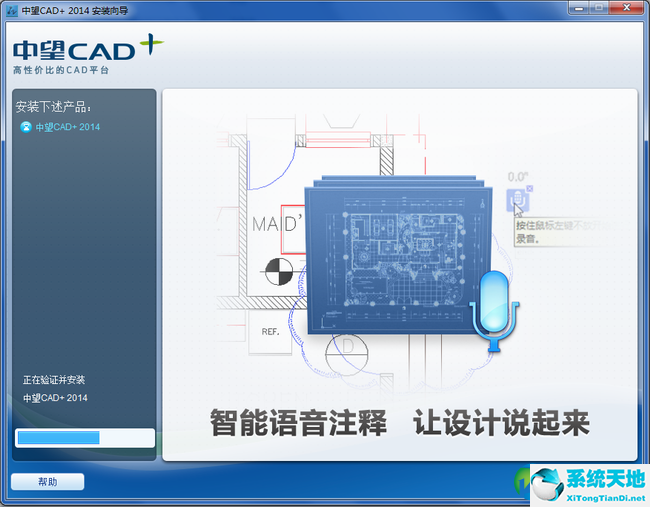This screenshot has height=507, width=650.
Task: Click the large blue microphone icon
Action: (x=494, y=311)
